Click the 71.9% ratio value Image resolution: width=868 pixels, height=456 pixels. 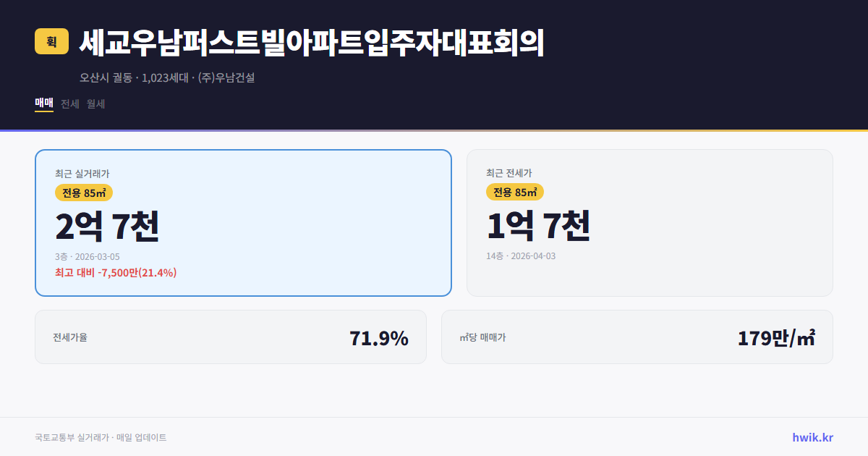click(x=379, y=337)
